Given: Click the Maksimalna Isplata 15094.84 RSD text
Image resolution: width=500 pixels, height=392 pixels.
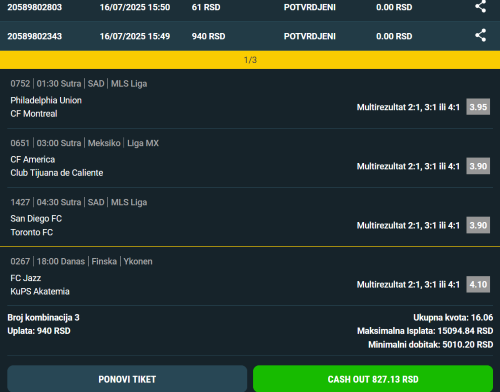Looking at the screenshot, I should [x=425, y=331].
